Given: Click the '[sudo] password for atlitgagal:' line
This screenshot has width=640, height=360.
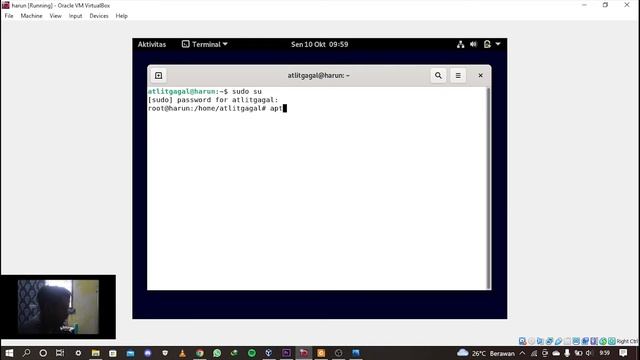Looking at the screenshot, I should click(213, 100).
